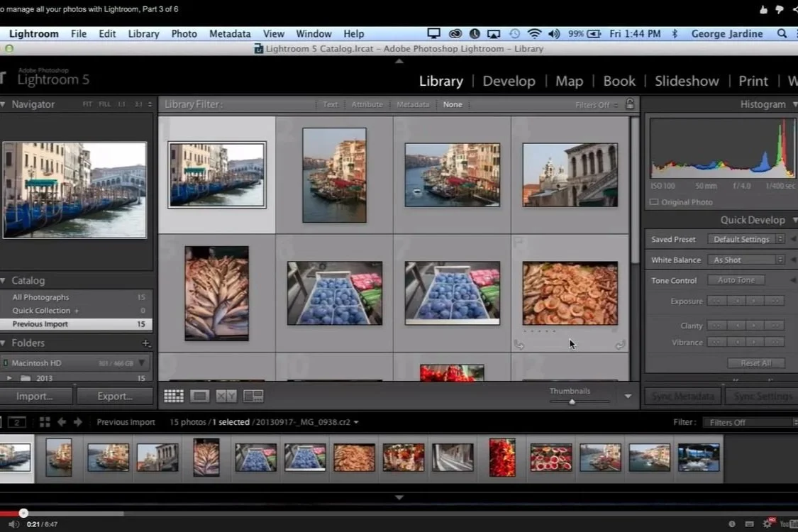
Task: Select None in Library Filter bar
Action: pos(453,104)
